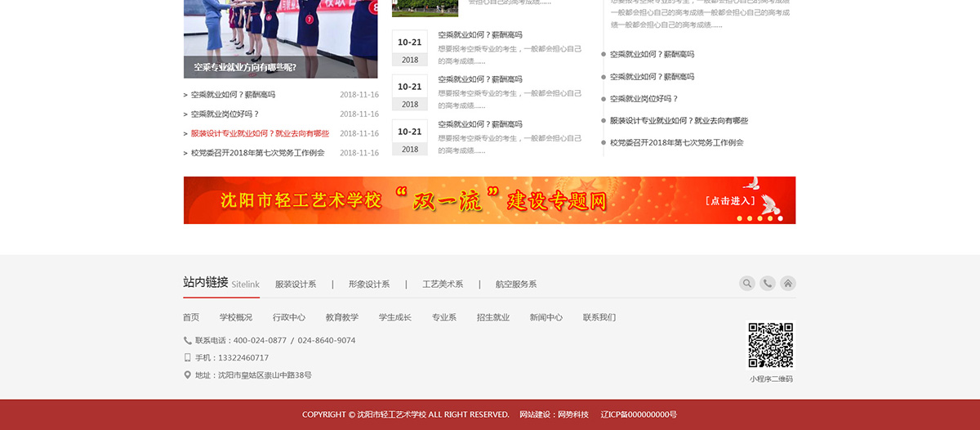The width and height of the screenshot is (980, 430).
Task: Select 联系我们 in footer navigation
Action: click(599, 318)
